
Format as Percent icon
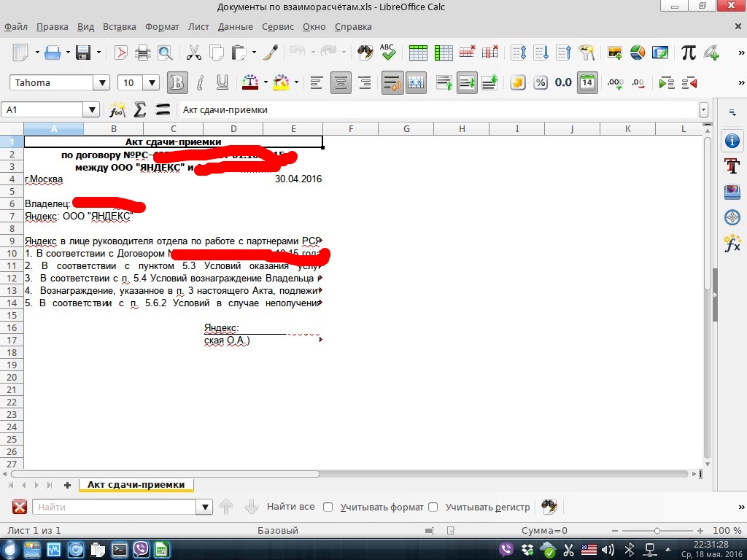pyautogui.click(x=541, y=83)
